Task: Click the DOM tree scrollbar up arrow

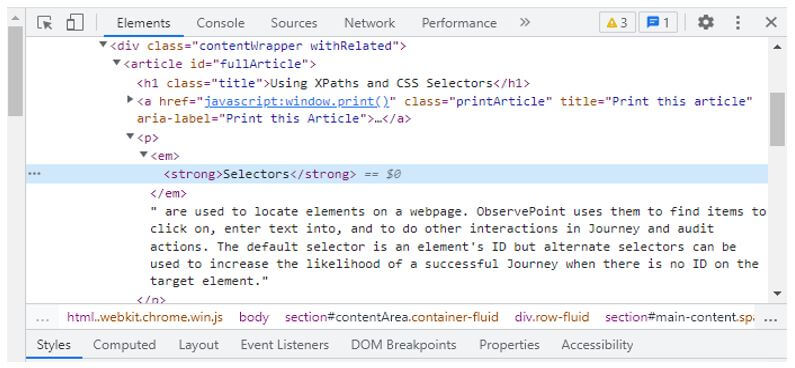Action: click(x=777, y=47)
